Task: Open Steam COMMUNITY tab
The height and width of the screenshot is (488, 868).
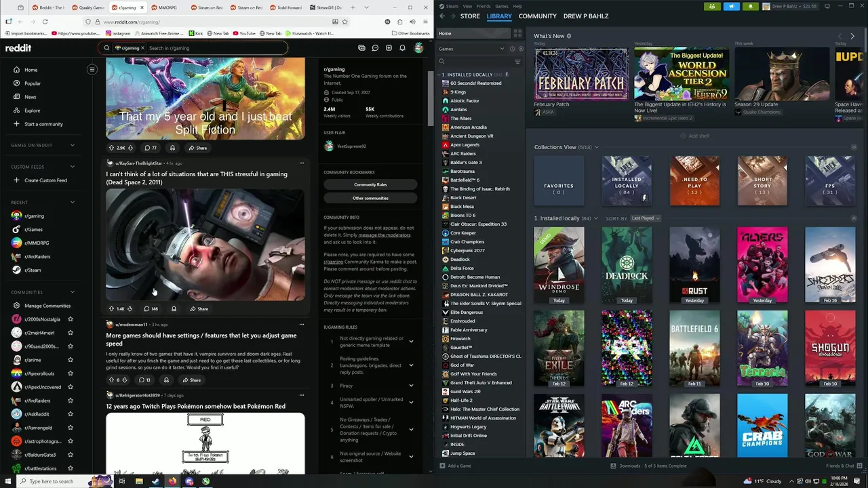Action: coord(538,16)
